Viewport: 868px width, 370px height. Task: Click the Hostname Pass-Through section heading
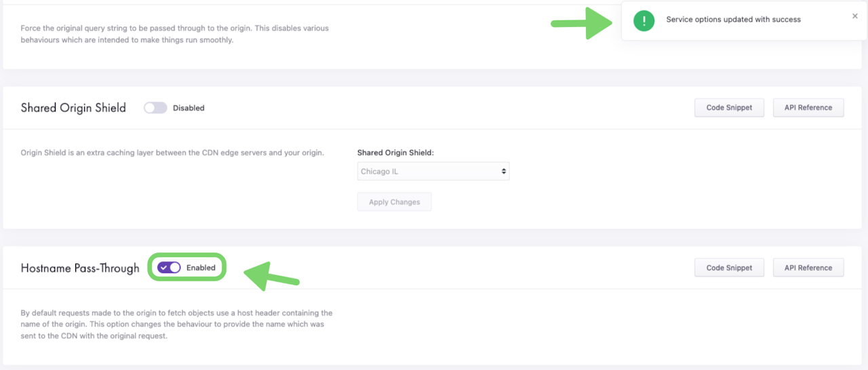tap(80, 268)
